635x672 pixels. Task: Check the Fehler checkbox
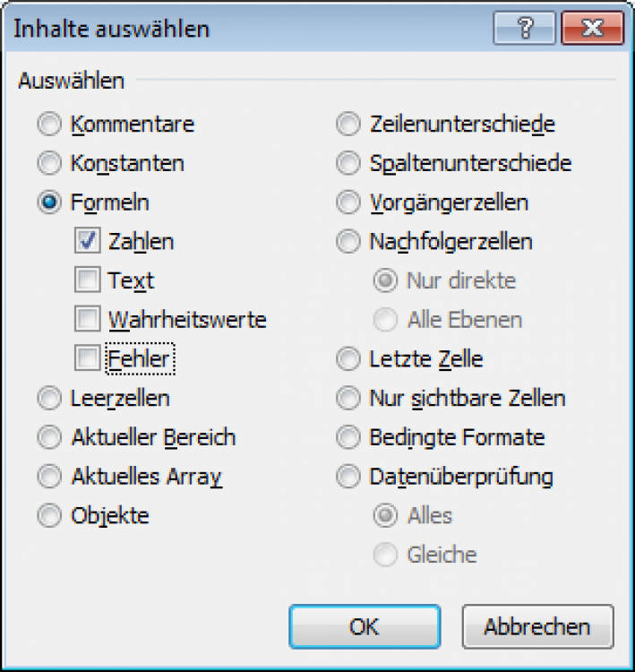(88, 358)
